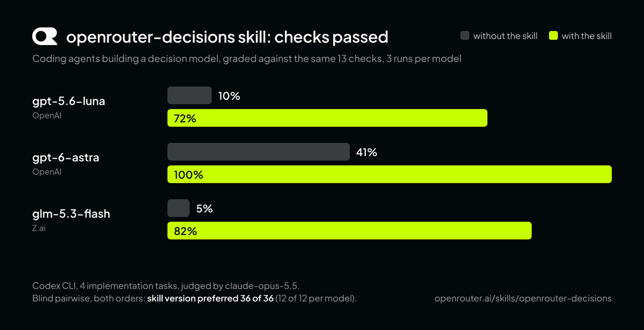This screenshot has height=330, width=644.
Task: Select the 'with the skill' legend label
Action: pyautogui.click(x=587, y=36)
